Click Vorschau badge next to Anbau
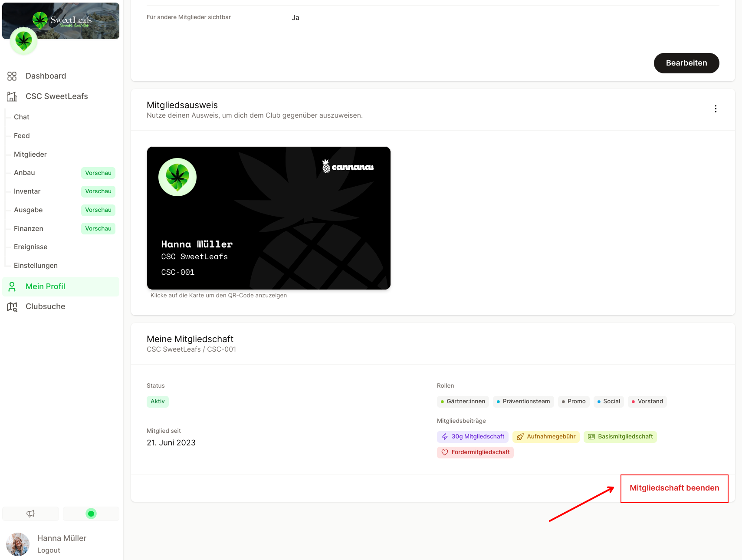Screen dimensions: 742x560 tap(98, 173)
